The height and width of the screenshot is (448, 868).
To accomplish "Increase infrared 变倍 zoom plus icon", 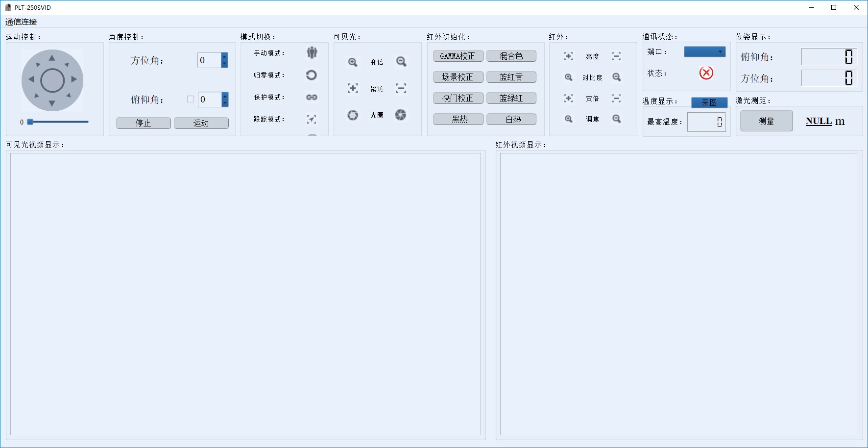I will tap(568, 99).
